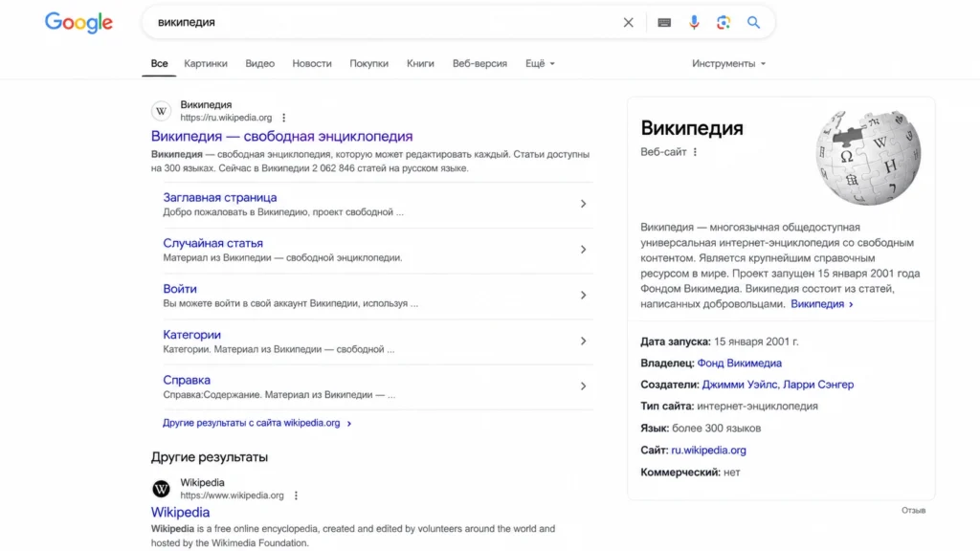Switch to the Веб-версия tab

click(x=480, y=64)
